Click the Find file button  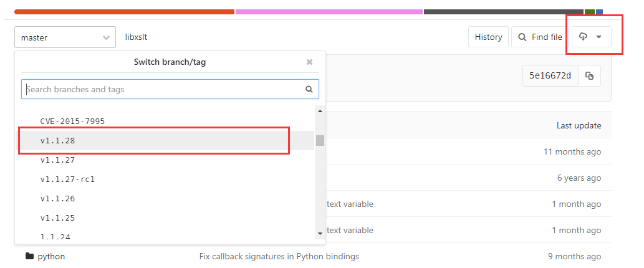click(x=540, y=37)
